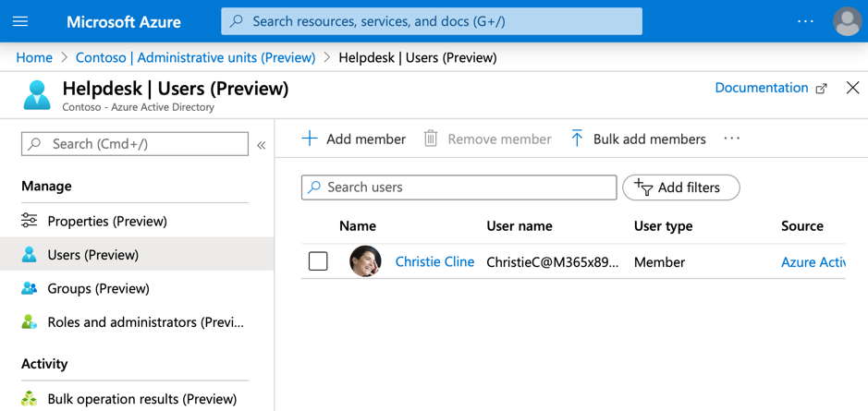Image resolution: width=868 pixels, height=411 pixels.
Task: Click the Helpdesk user blade icon
Action: (x=37, y=95)
